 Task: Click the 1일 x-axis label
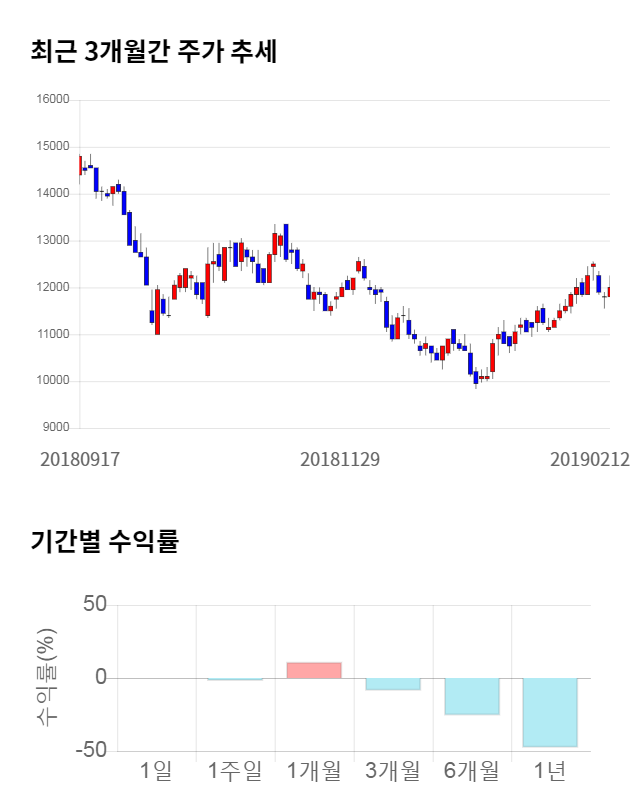pyautogui.click(x=156, y=771)
